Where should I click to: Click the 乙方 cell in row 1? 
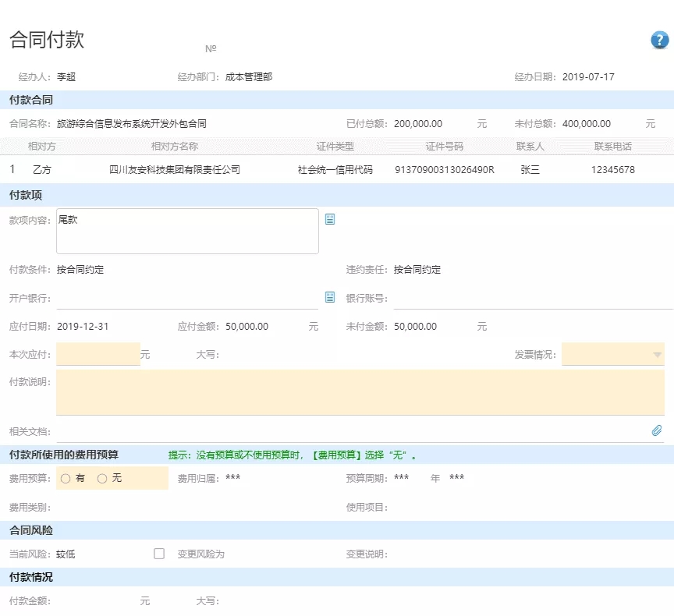click(41, 170)
